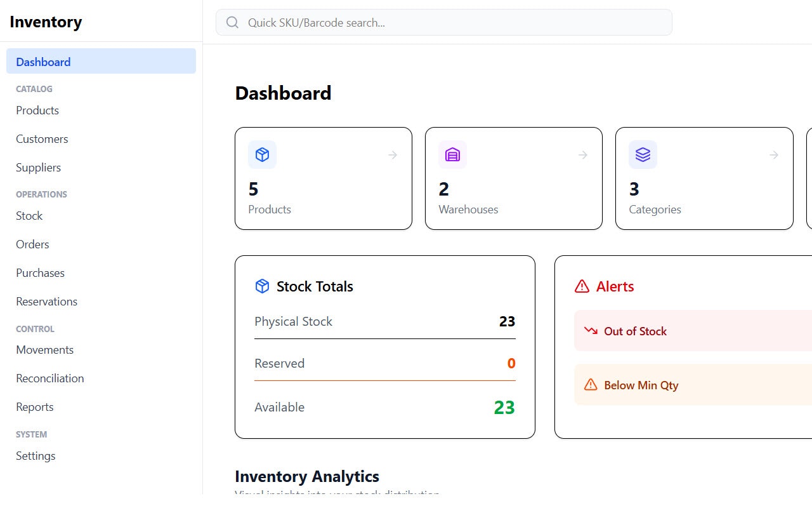The image size is (812, 508).
Task: Click the arrow on Products card
Action: coord(393,155)
